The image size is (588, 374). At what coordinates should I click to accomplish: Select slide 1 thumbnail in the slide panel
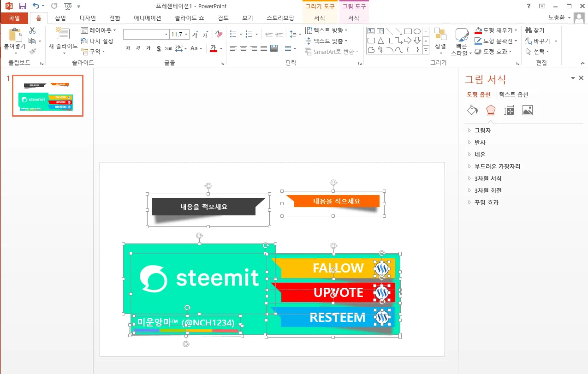click(48, 95)
